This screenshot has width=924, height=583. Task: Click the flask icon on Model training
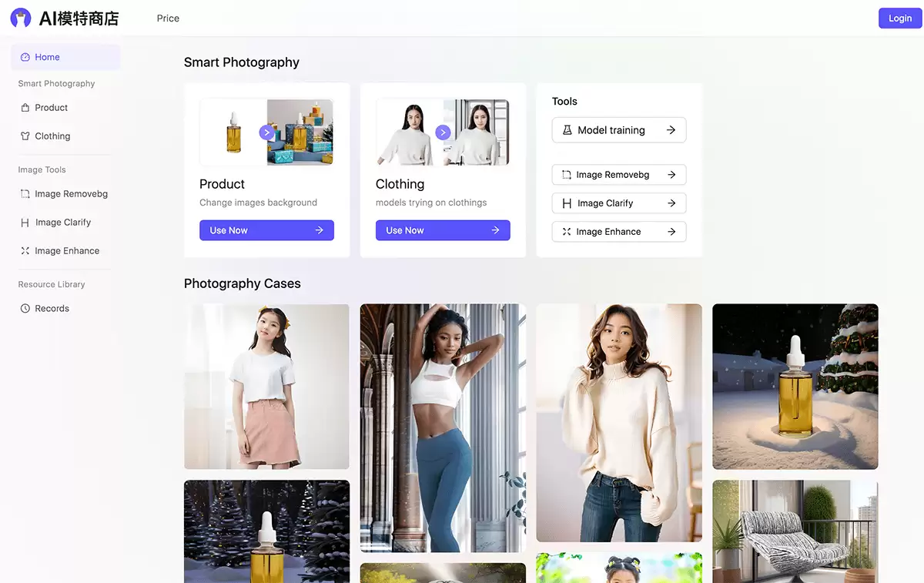point(567,130)
